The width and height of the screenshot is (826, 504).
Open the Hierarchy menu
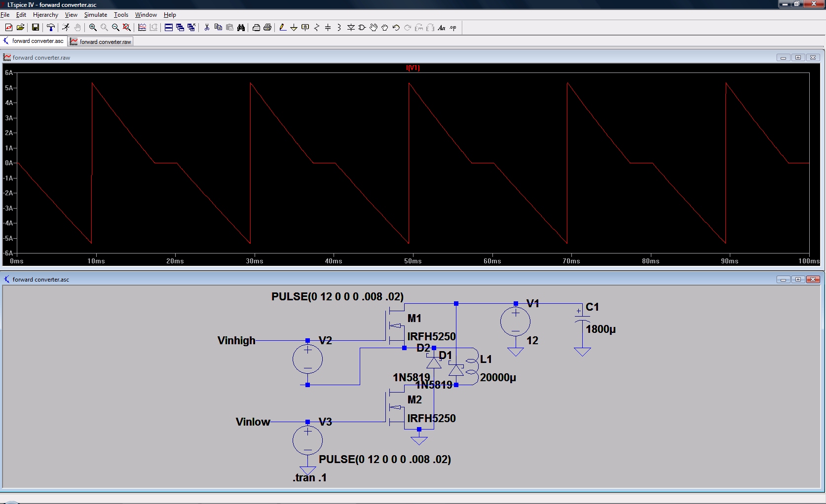click(x=45, y=15)
